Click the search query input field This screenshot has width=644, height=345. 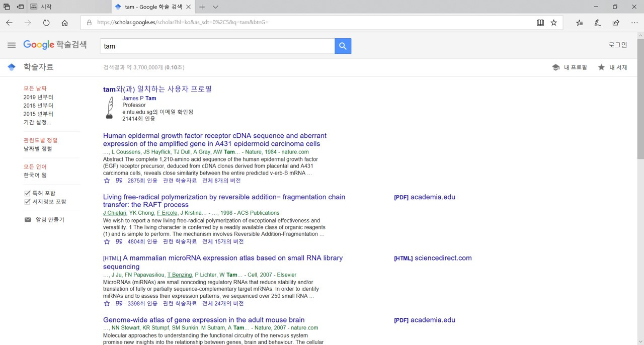(217, 46)
